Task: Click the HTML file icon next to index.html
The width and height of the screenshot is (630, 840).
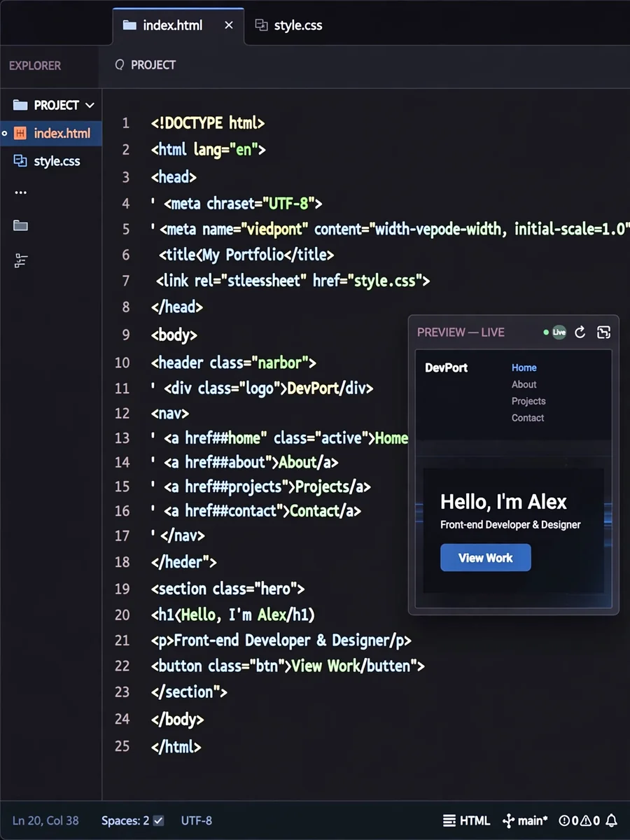Action: [x=20, y=133]
